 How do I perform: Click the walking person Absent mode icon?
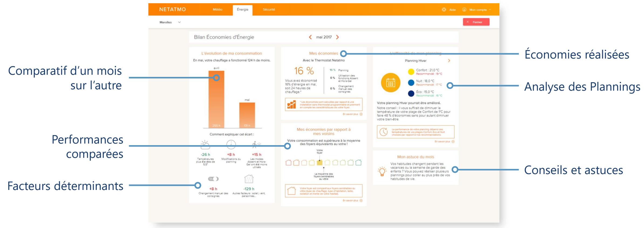click(256, 145)
